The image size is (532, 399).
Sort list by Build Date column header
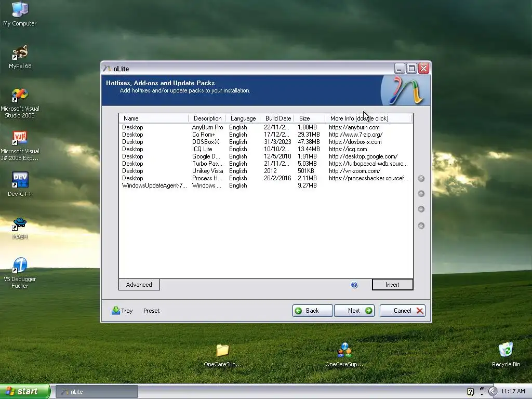pos(277,118)
